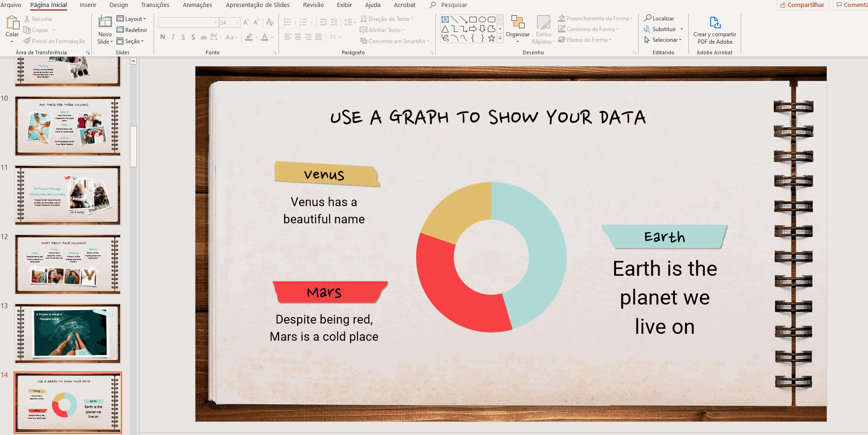Select the Left Brace shape

[x=473, y=38]
